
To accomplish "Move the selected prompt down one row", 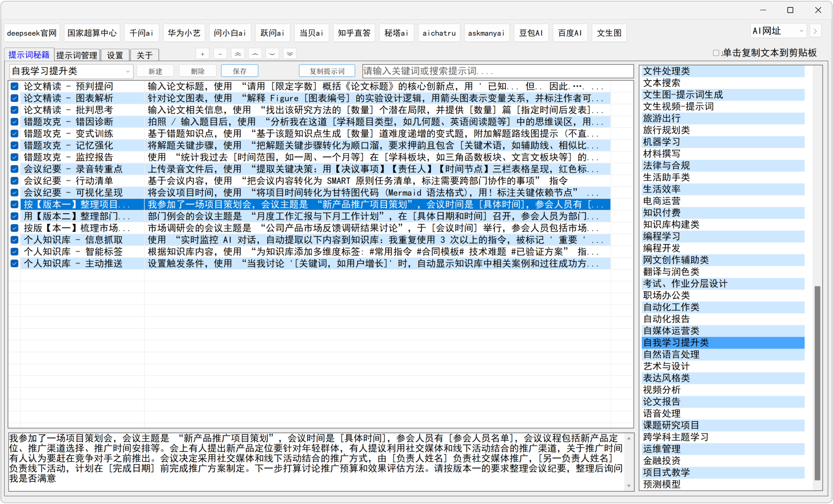I will click(272, 54).
